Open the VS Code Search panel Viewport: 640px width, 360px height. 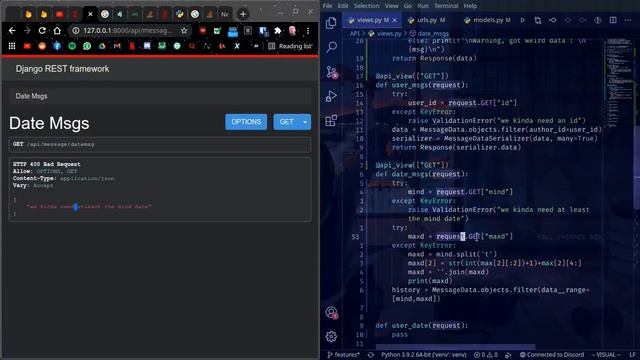pyautogui.click(x=331, y=47)
